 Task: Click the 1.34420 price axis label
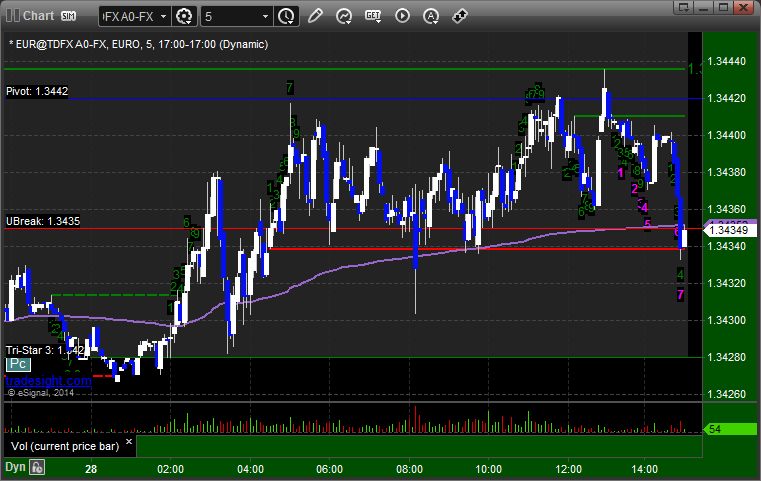tap(727, 99)
